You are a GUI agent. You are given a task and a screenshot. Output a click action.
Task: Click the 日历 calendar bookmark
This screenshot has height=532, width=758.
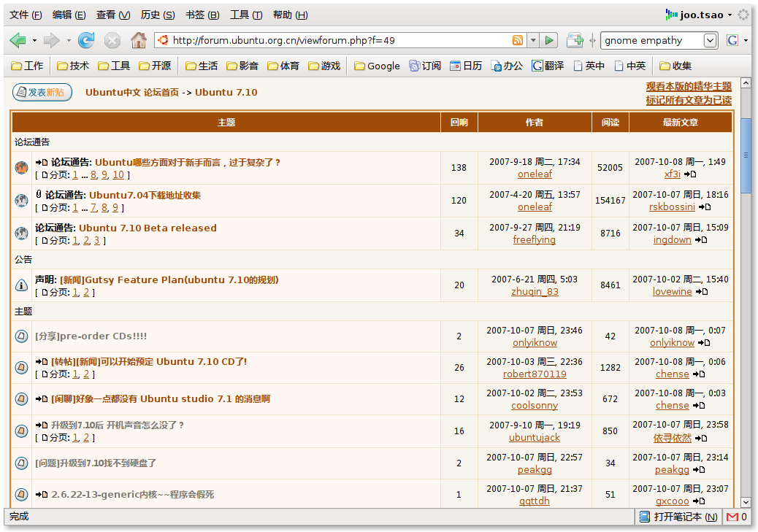466,66
